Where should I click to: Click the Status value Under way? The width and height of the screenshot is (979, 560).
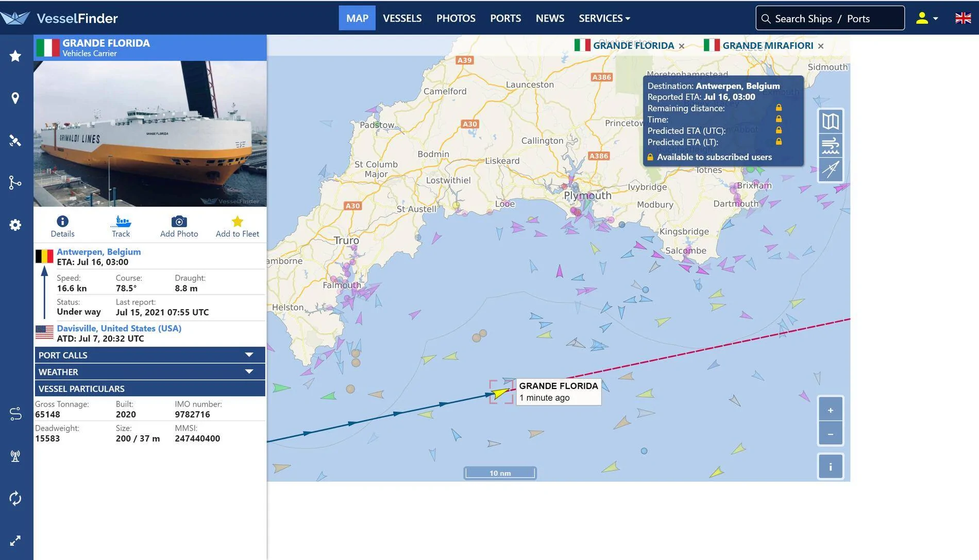(x=79, y=312)
